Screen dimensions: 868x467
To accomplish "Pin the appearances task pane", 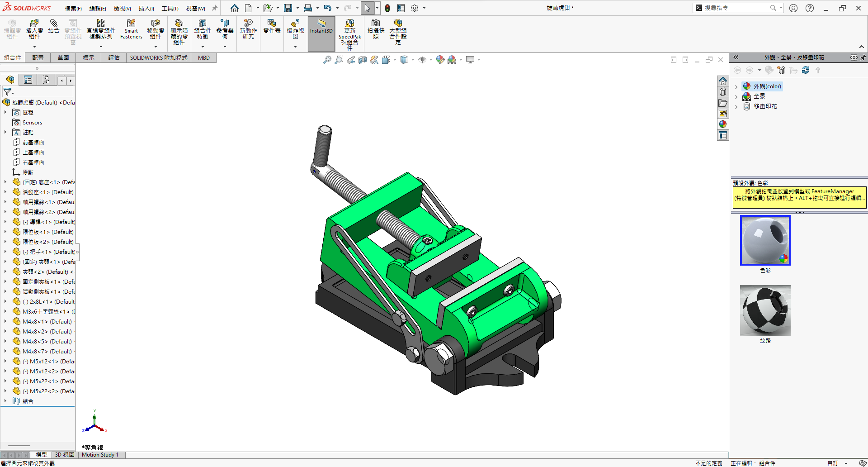I will [863, 57].
